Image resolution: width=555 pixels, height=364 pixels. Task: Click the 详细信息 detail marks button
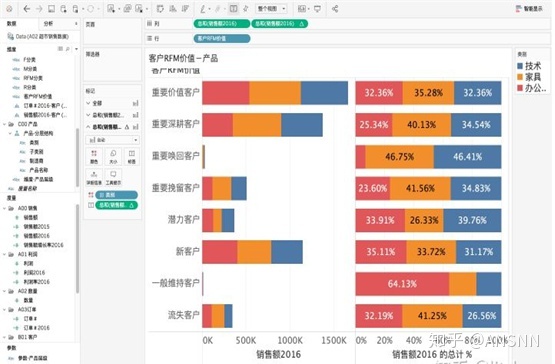pos(94,177)
